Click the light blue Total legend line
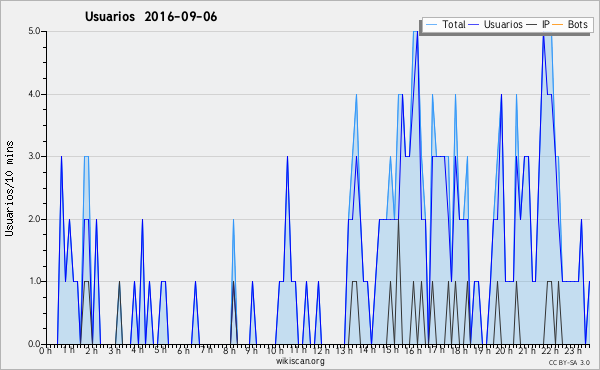 431,25
